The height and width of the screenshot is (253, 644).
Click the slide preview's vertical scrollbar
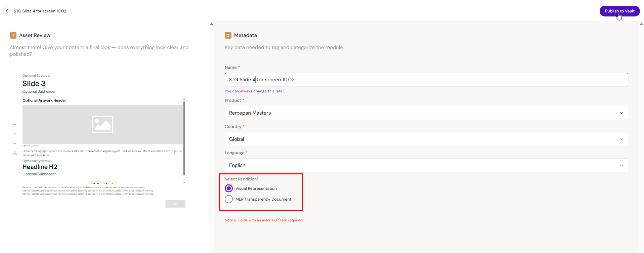pyautogui.click(x=184, y=138)
